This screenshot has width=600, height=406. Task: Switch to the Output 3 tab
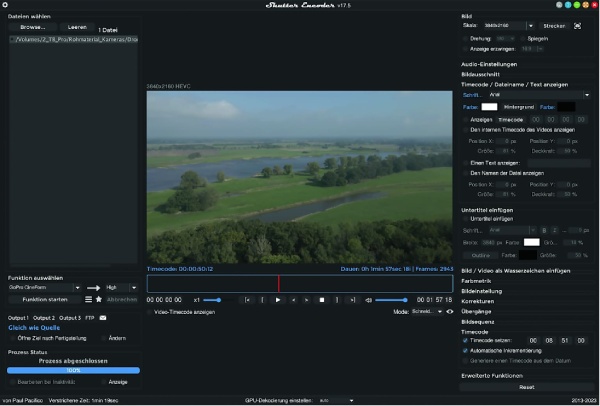70,318
